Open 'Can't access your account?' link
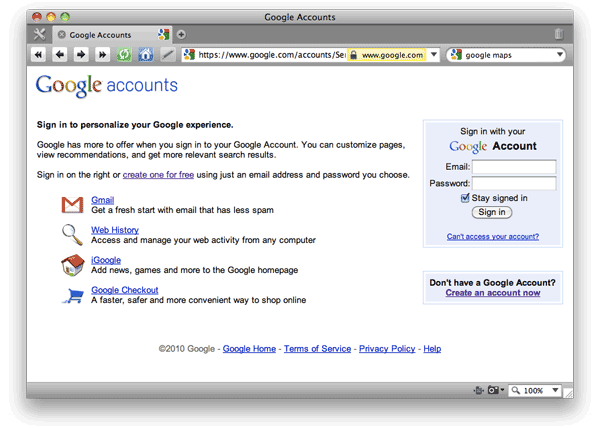This screenshot has height=428, width=600. coord(493,236)
